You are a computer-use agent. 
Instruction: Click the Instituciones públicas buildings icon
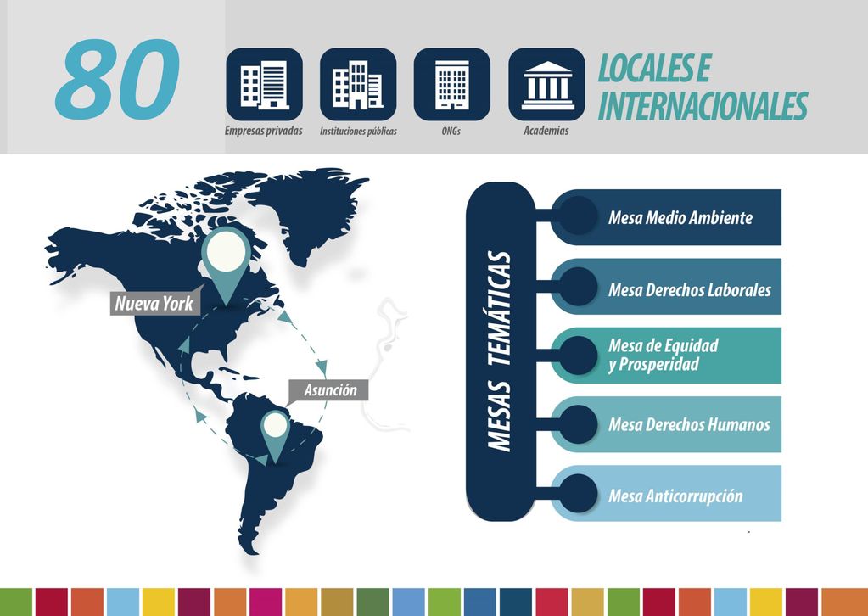358,84
